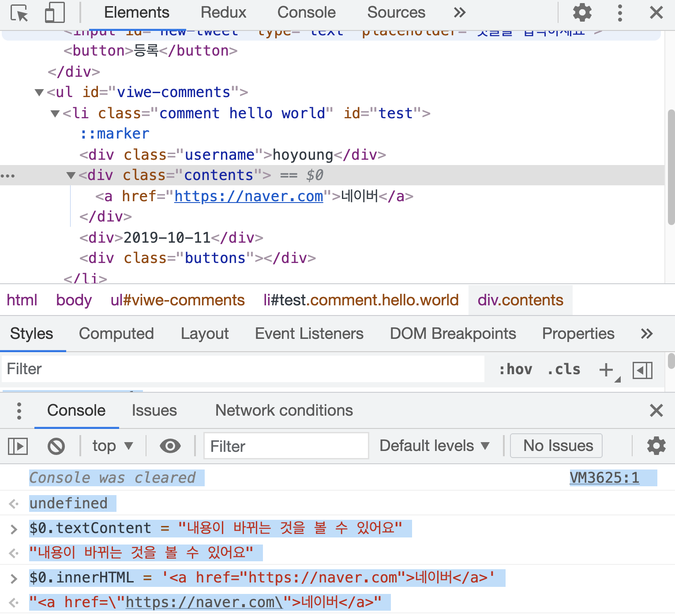Screen dimensions: 675x616
Task: Click the ul#viwe-comments breadcrumb
Action: [178, 300]
